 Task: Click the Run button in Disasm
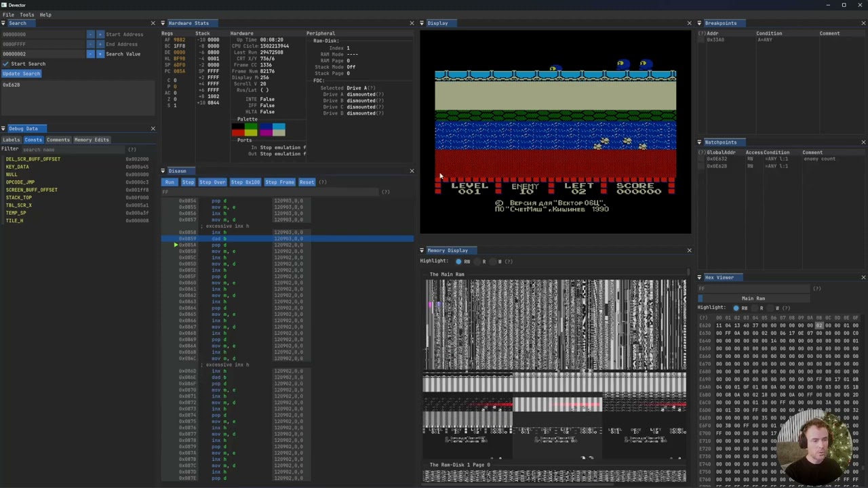click(x=170, y=182)
